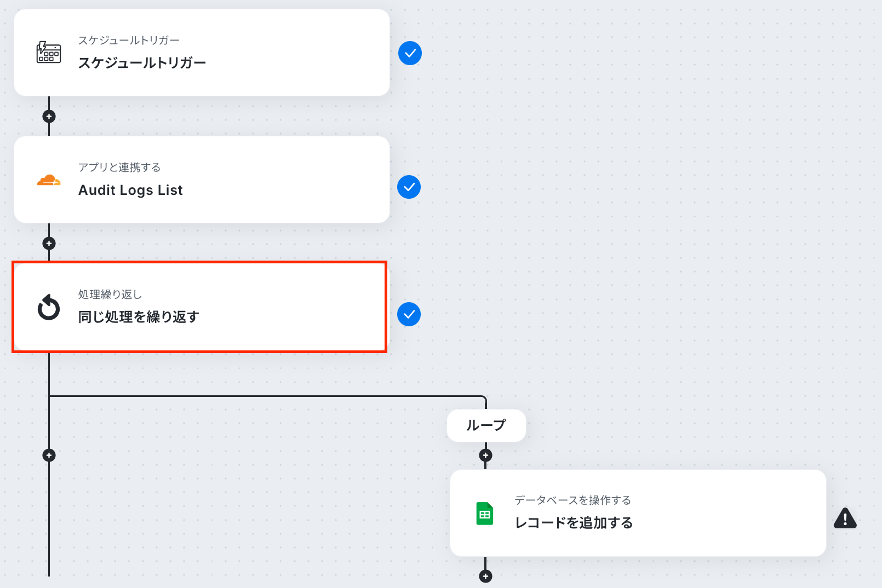882x588 pixels.
Task: Click the loop repeat arrow icon
Action: pyautogui.click(x=49, y=307)
